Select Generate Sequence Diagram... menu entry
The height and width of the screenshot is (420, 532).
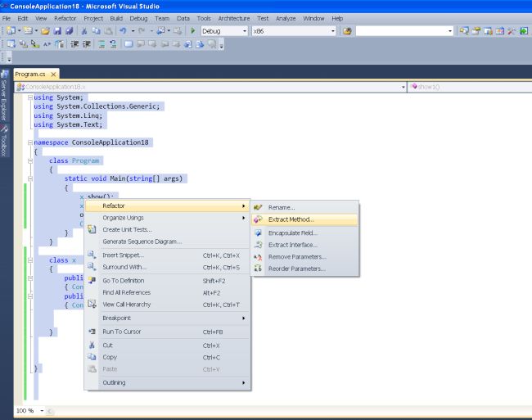168,242
